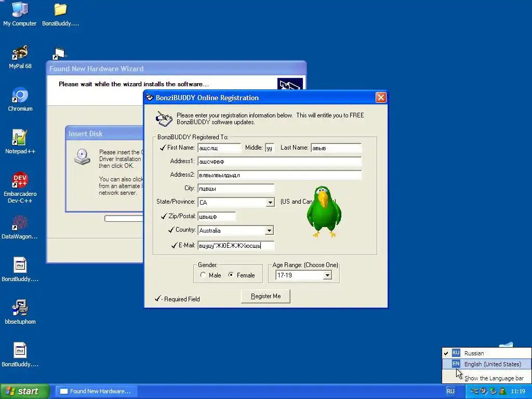Click the Register Me button
The image size is (532, 399).
pyautogui.click(x=265, y=296)
